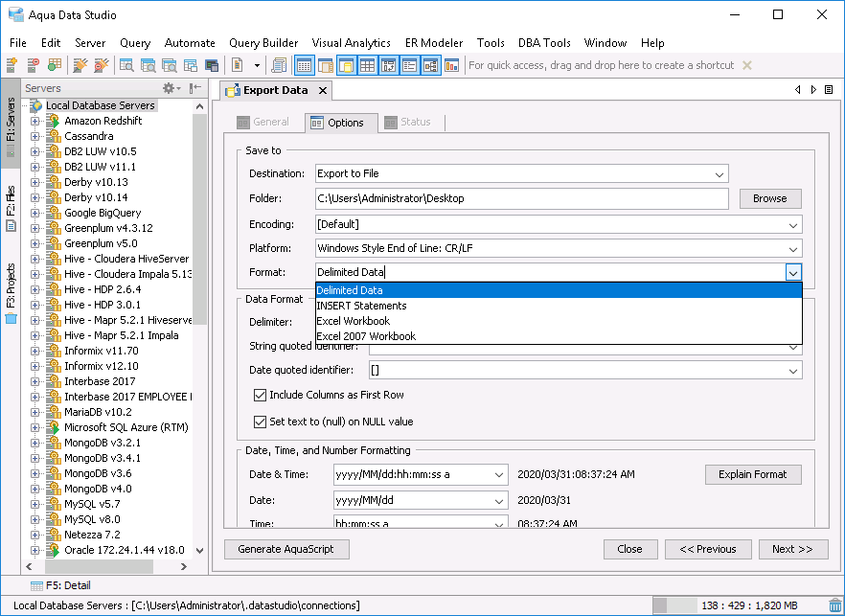This screenshot has width=845, height=616.
Task: Select Excel 2007 Workbook format option
Action: click(559, 336)
